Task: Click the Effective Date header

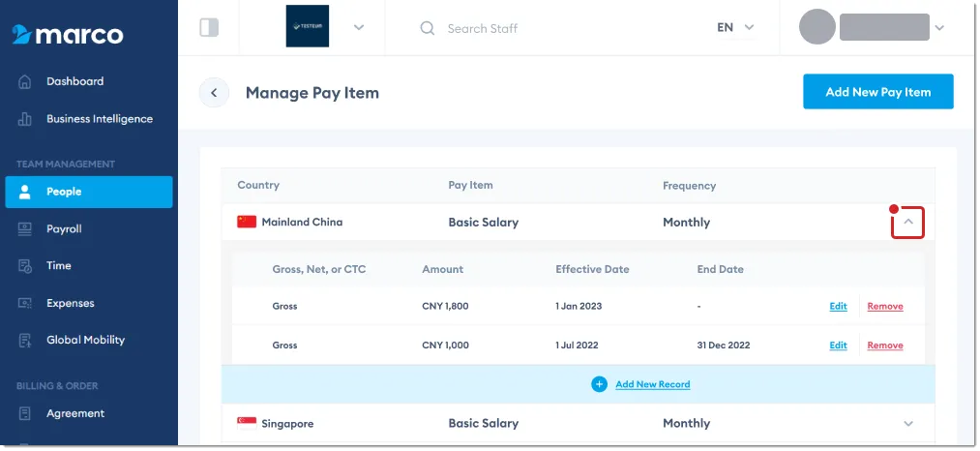Action: pos(592,270)
